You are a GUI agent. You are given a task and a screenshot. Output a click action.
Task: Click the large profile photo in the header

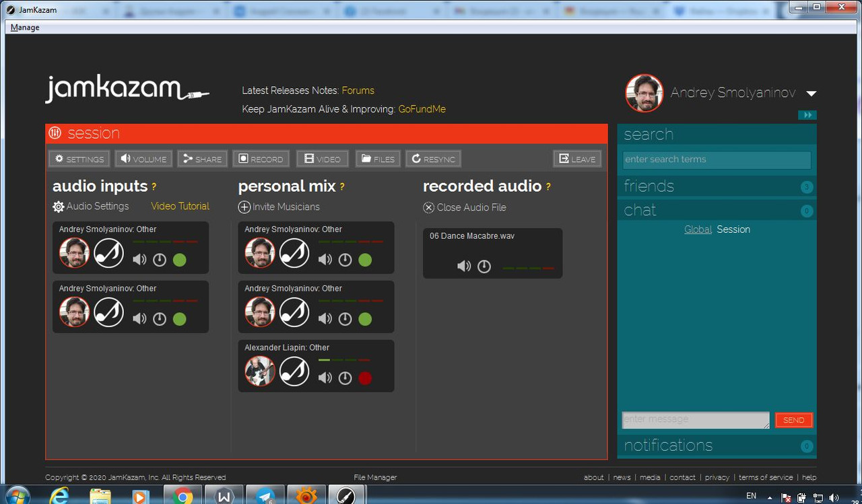tap(644, 93)
